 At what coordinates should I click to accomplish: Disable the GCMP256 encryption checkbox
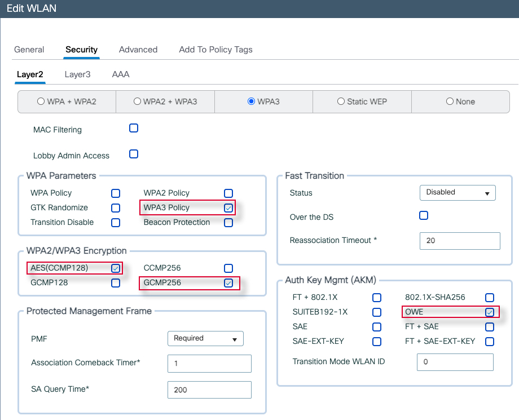tap(228, 283)
